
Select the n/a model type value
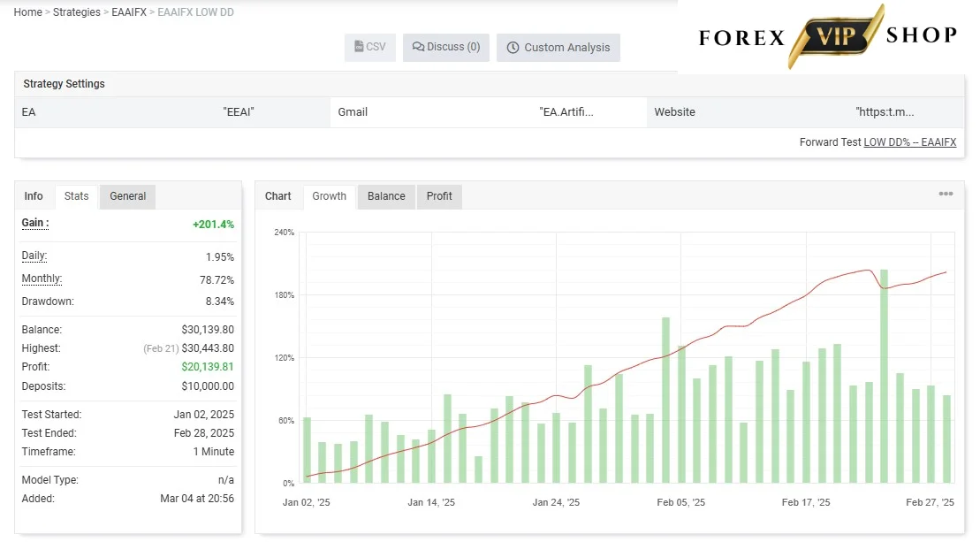(x=226, y=480)
